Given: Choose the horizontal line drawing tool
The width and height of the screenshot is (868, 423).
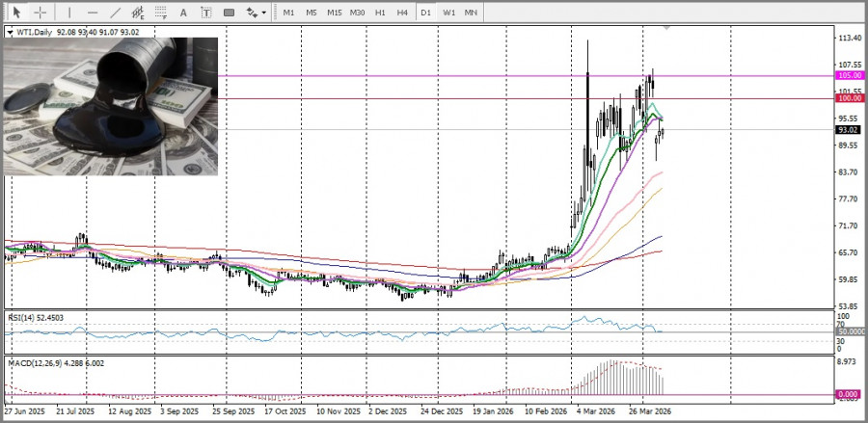Looking at the screenshot, I should (x=93, y=13).
